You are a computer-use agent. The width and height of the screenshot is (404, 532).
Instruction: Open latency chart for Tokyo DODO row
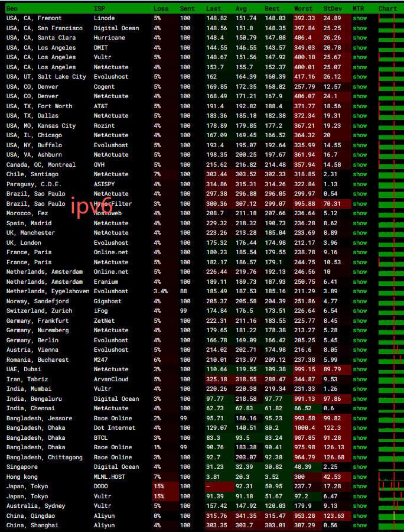click(391, 486)
